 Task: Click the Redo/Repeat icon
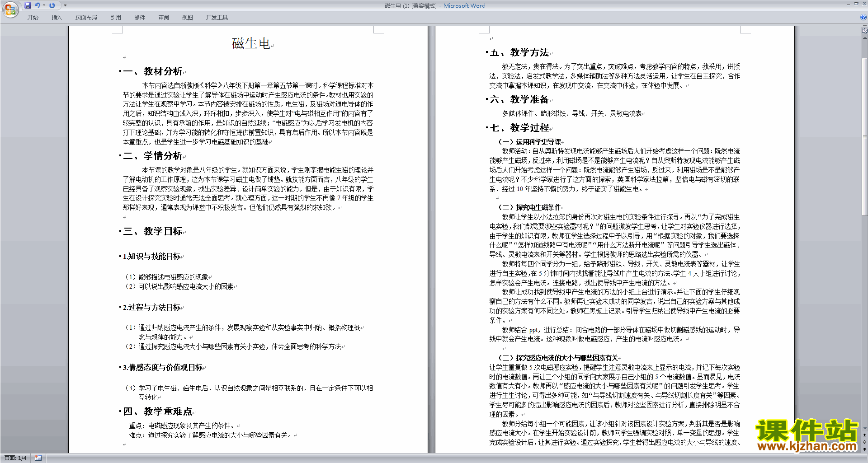pos(52,5)
